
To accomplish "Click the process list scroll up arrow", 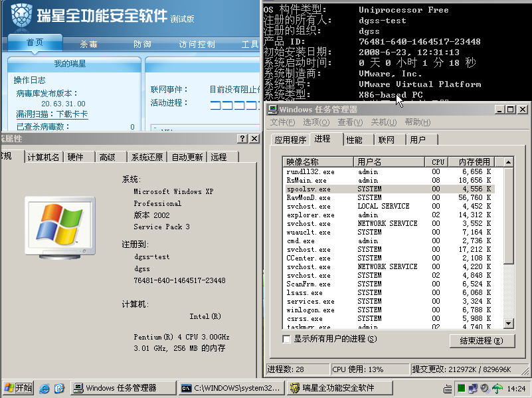I will [x=508, y=162].
